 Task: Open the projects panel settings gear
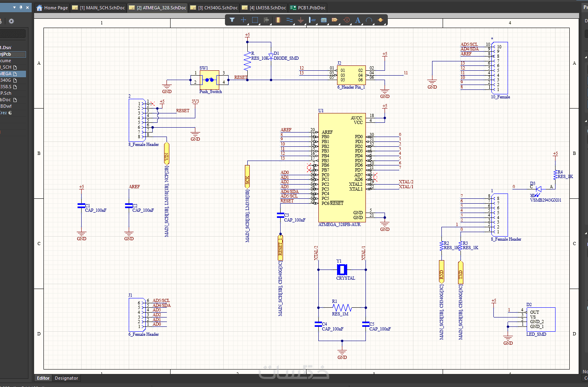pyautogui.click(x=11, y=21)
